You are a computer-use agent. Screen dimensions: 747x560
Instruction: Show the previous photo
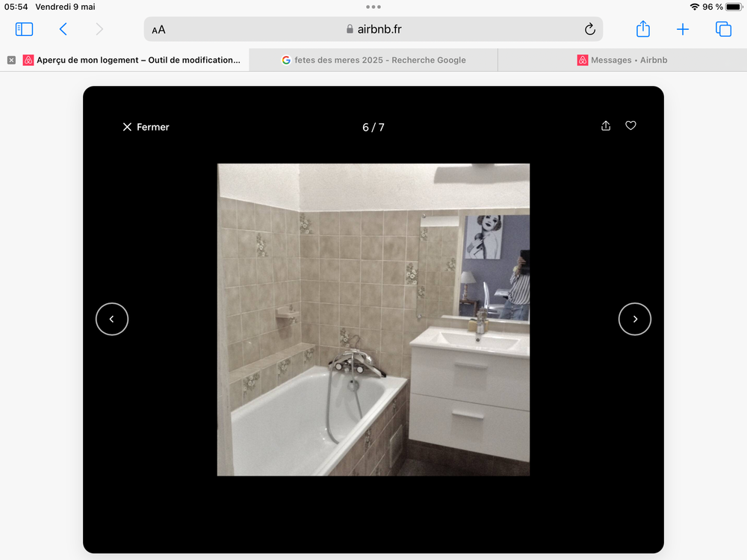click(x=112, y=319)
